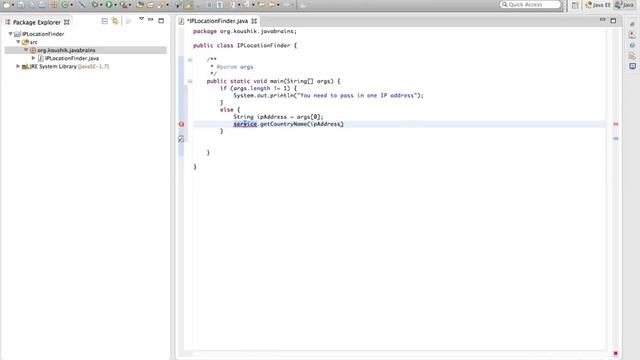This screenshot has width=640, height=360.
Task: Close the Package Explorer view tab
Action: point(67,22)
